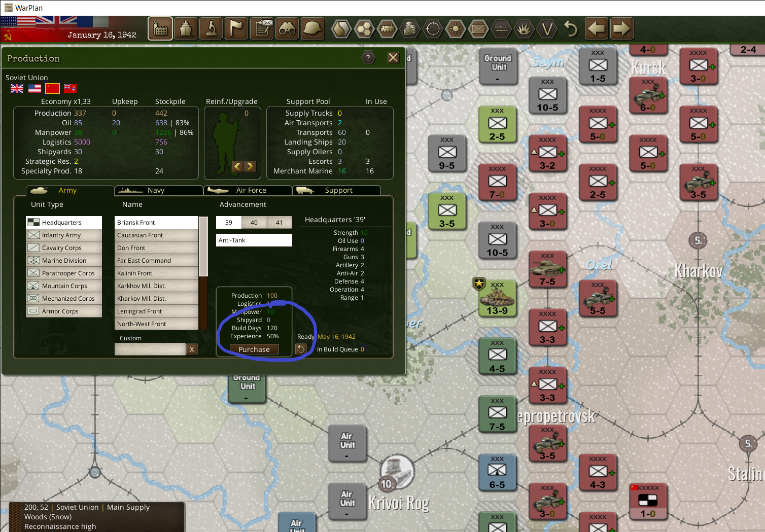Close the Production window
Viewport: 765px width, 532px height.
pyautogui.click(x=393, y=57)
